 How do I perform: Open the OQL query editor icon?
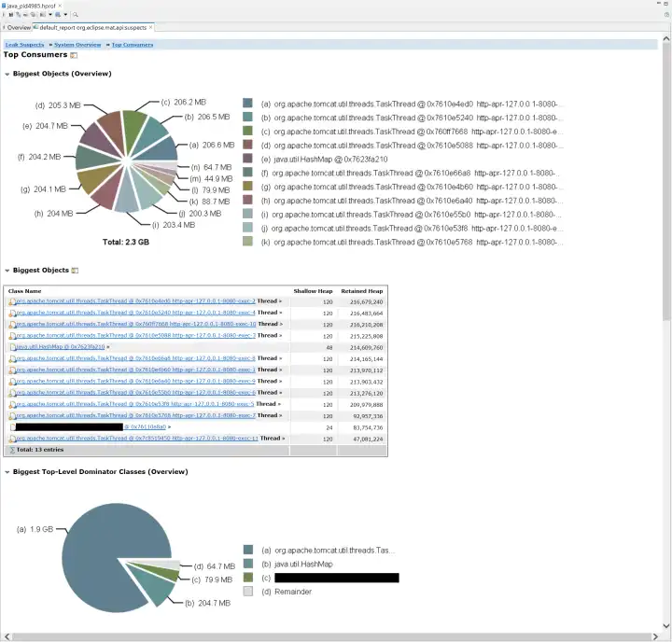[x=25, y=15]
